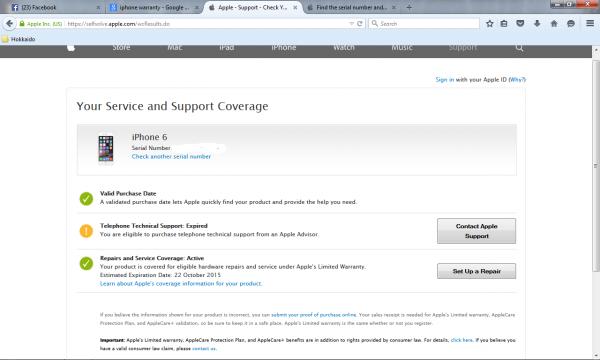Viewport: 600px width, 360px height.
Task: Click the orange warning icon for Telephone Support
Action: pyautogui.click(x=86, y=231)
